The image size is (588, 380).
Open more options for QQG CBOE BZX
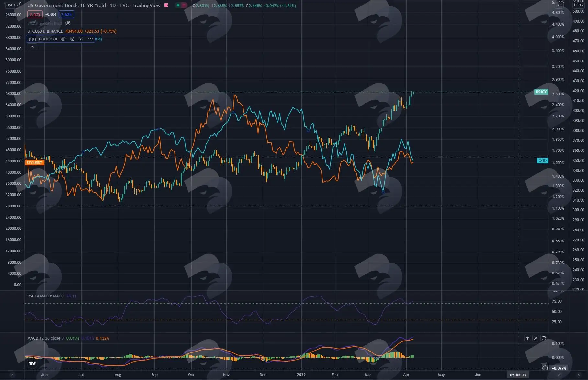(90, 39)
